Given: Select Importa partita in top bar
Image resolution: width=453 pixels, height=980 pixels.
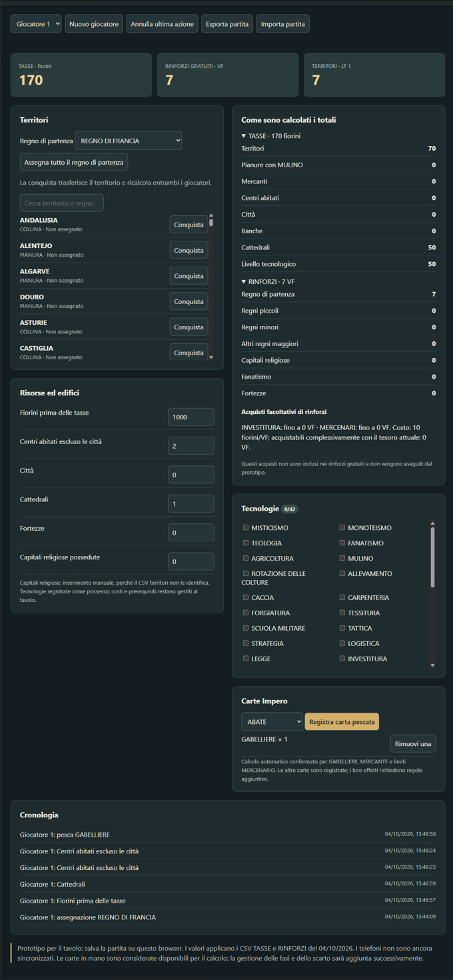Looking at the screenshot, I should pos(283,24).
